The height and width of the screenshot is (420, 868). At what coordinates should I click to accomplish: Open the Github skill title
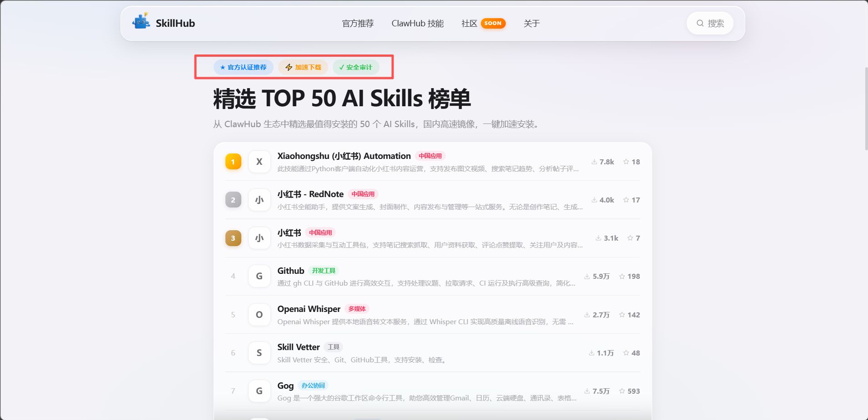click(x=291, y=271)
